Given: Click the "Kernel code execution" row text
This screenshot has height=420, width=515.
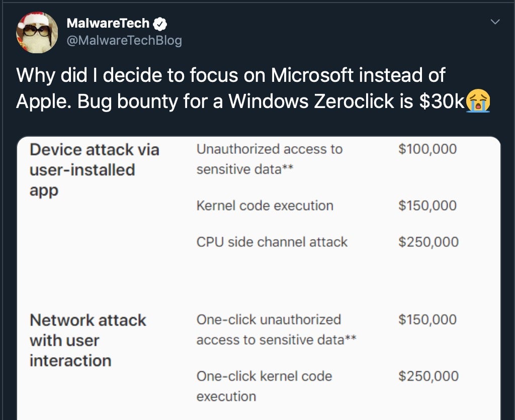Looking at the screenshot, I should click(265, 205).
